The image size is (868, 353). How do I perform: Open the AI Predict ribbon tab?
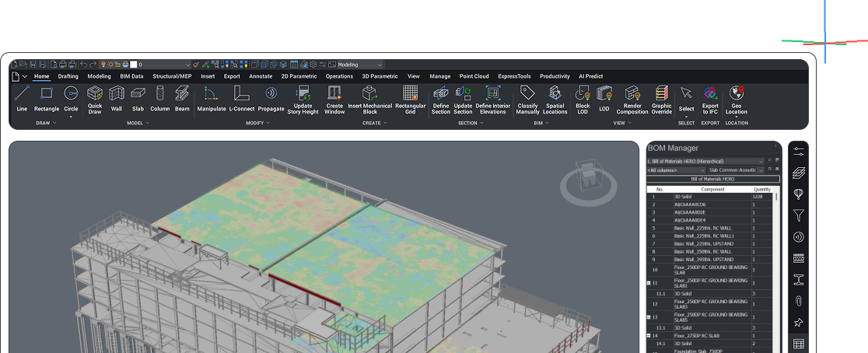[590, 76]
